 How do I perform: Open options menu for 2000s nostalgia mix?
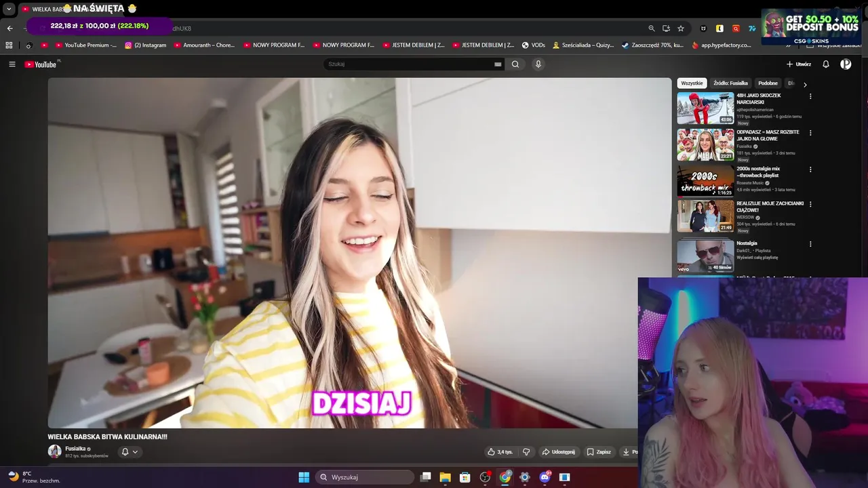coord(810,169)
